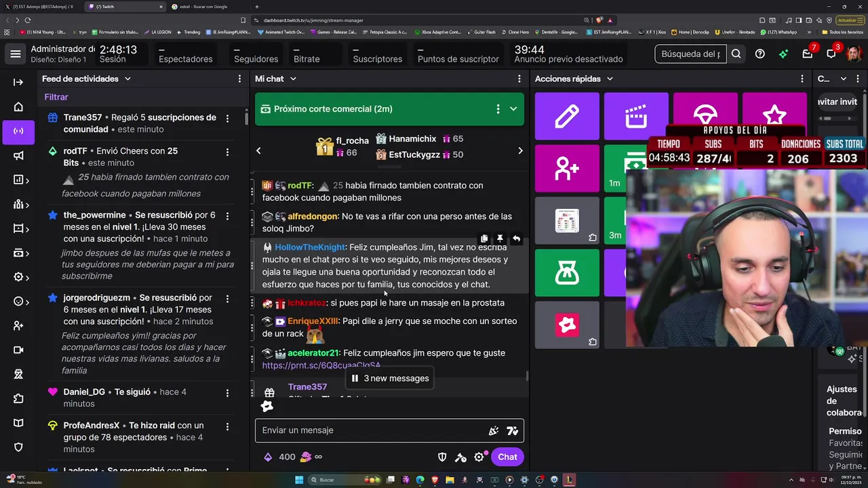Click the clapperboard Clip quick action tile

[636, 117]
